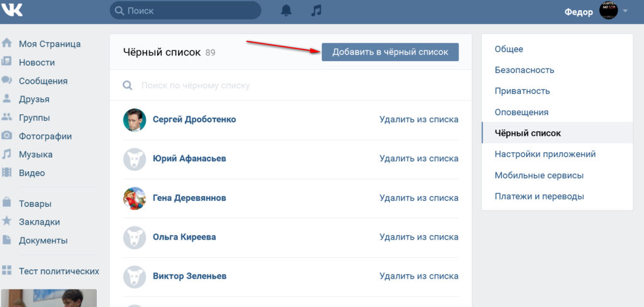Open Группы in left sidebar

coord(35,118)
